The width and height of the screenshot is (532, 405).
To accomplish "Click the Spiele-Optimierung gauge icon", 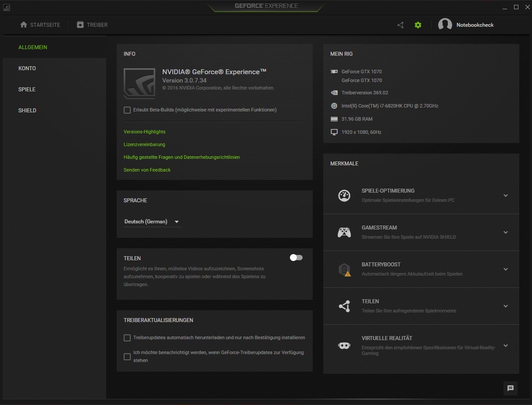I will (x=344, y=195).
